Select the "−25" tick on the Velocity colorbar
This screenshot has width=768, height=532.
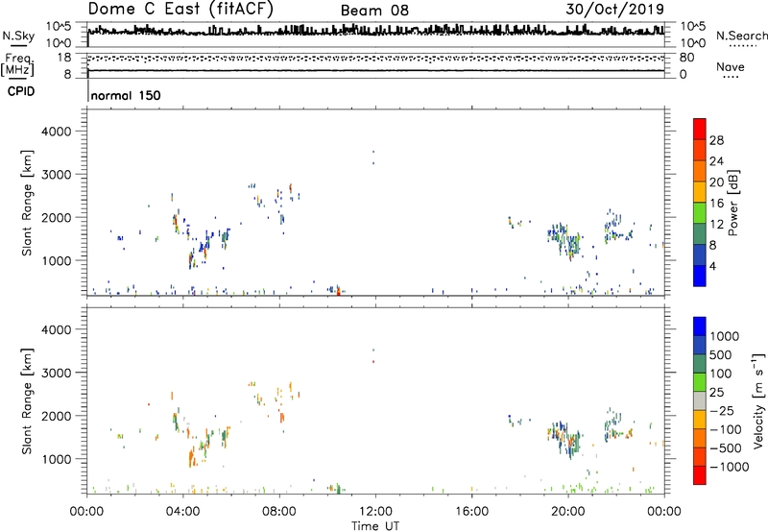coord(722,410)
